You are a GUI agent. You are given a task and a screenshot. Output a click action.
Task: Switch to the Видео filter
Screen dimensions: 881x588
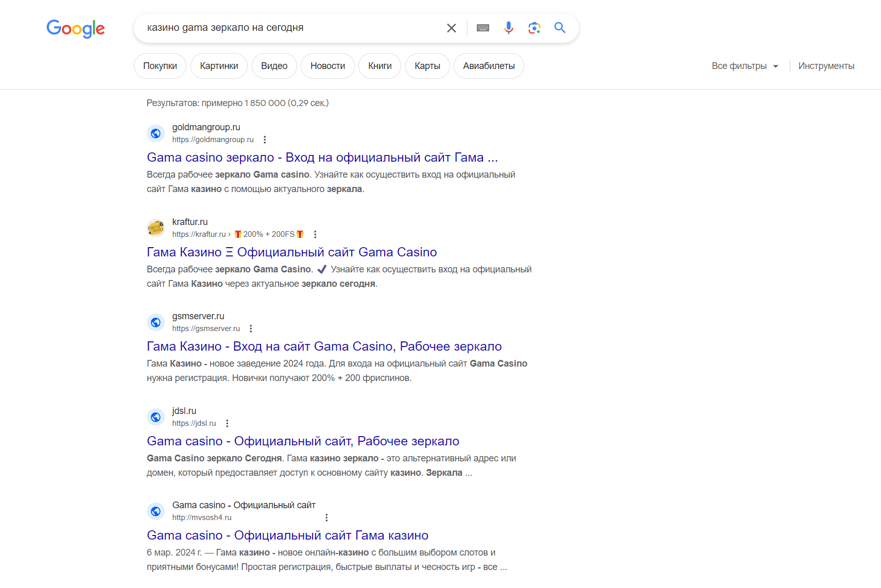point(274,66)
